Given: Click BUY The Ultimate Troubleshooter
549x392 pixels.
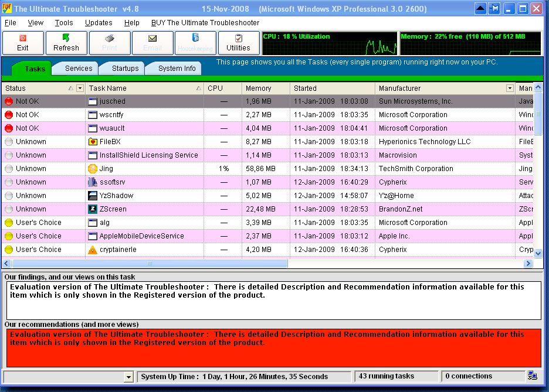Looking at the screenshot, I should click(205, 23).
